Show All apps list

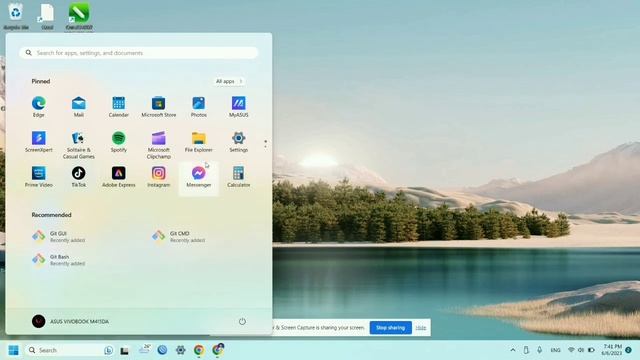[229, 81]
